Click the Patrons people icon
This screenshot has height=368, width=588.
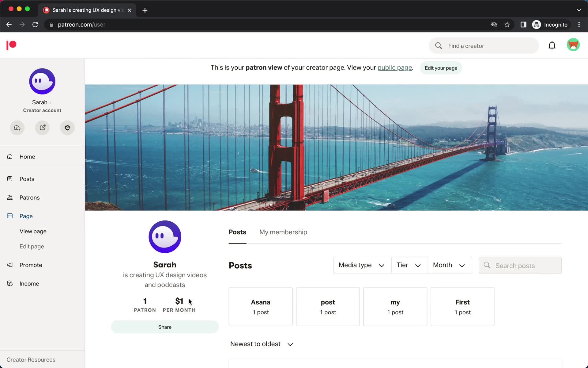10,197
